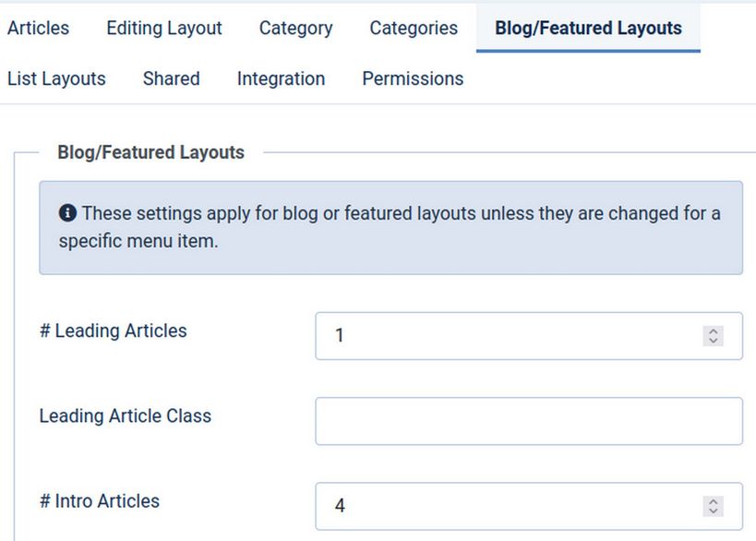Click the info icon in the notice
This screenshot has height=541, width=756.
pyautogui.click(x=67, y=212)
